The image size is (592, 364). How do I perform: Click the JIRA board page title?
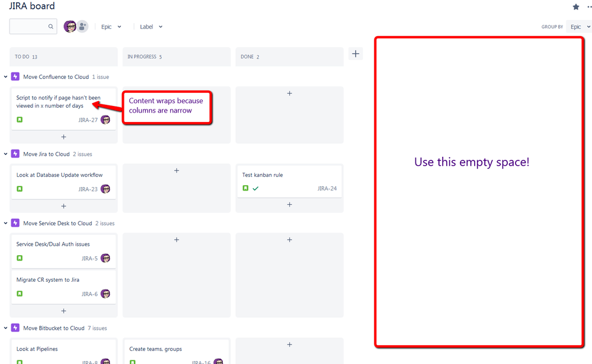(32, 6)
